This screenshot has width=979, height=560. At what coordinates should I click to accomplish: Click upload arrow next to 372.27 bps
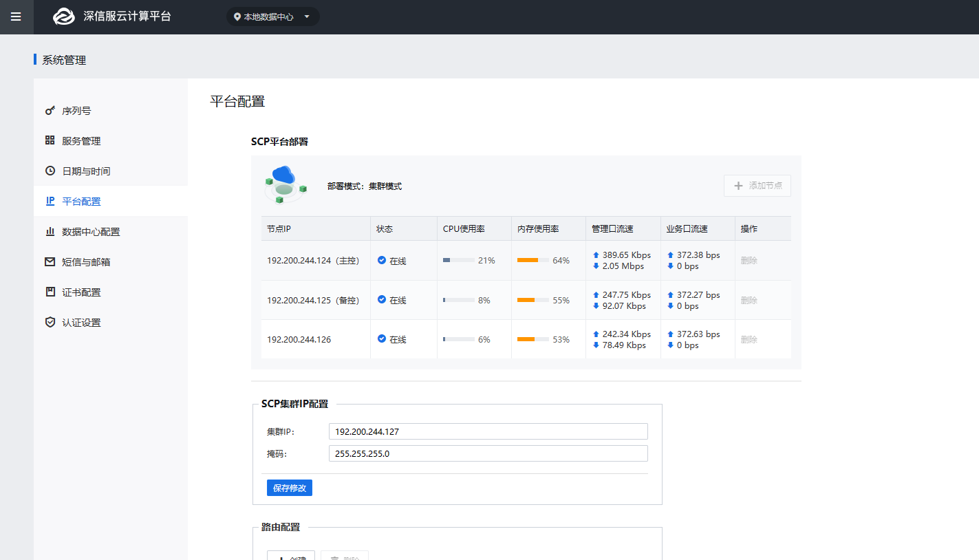(x=671, y=294)
